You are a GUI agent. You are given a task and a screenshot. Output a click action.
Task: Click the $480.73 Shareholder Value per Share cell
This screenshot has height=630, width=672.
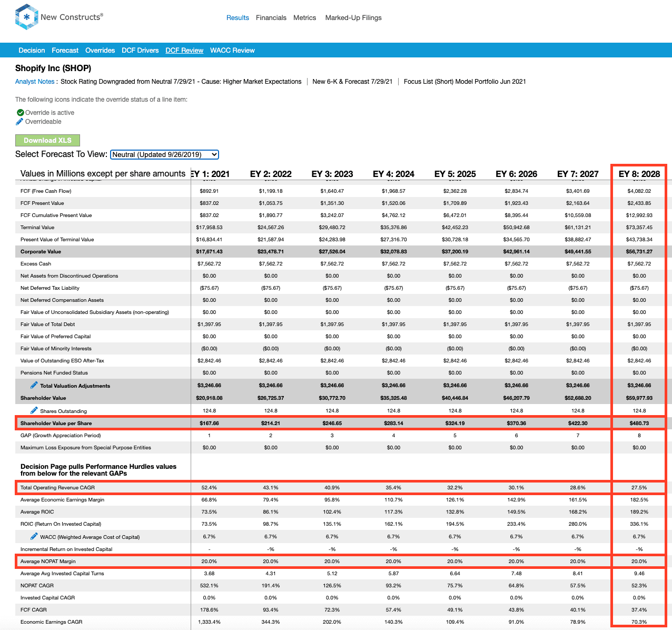tap(639, 424)
